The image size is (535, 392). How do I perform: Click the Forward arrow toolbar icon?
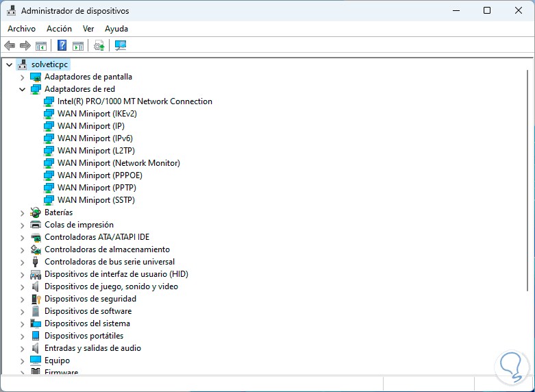25,45
